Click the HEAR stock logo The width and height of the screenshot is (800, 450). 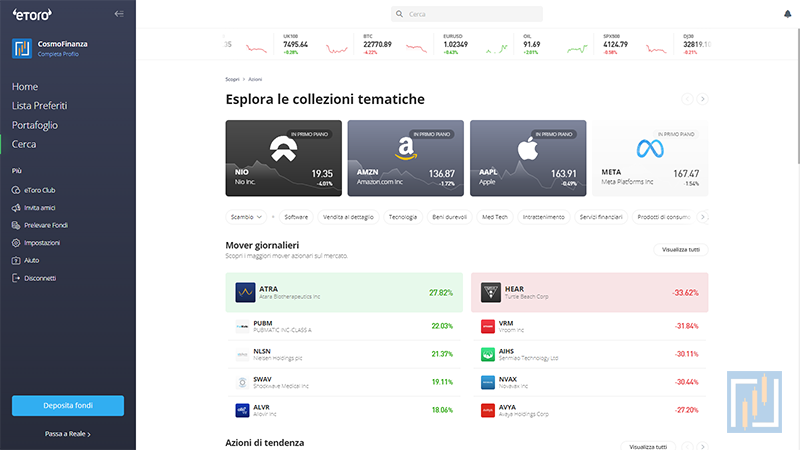pos(491,292)
